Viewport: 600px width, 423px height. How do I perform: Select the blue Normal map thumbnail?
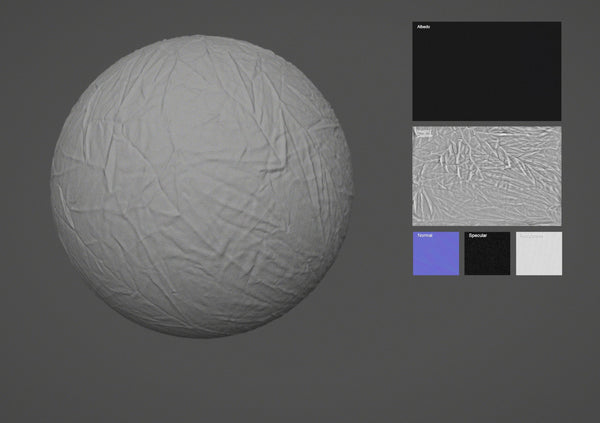tap(435, 255)
